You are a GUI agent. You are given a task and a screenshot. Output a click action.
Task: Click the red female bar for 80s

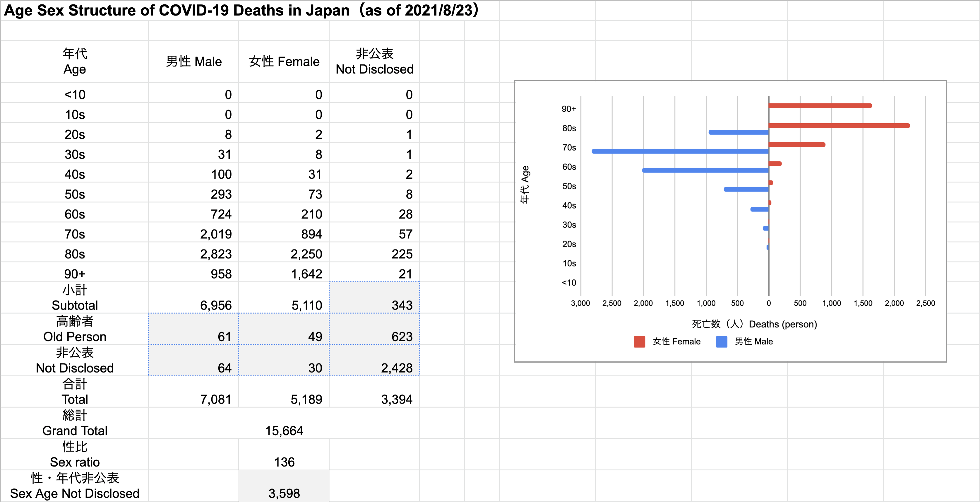[839, 126]
